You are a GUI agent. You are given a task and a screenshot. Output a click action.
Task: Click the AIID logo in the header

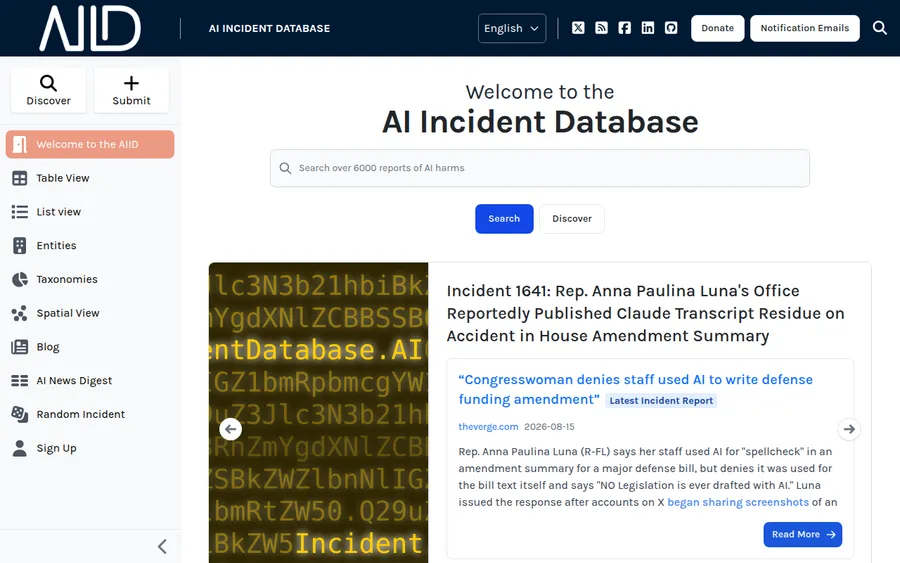tap(90, 28)
